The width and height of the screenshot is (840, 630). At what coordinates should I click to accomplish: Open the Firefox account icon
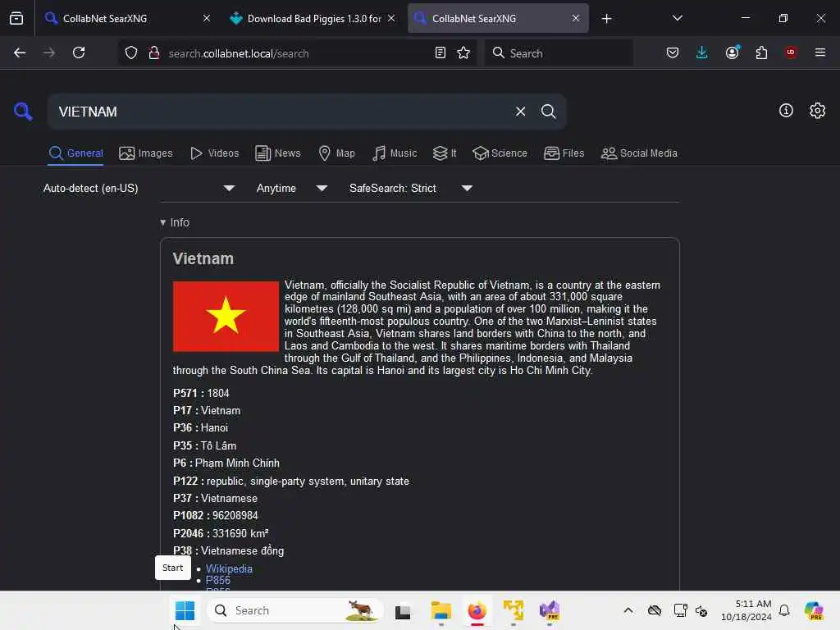(x=733, y=52)
